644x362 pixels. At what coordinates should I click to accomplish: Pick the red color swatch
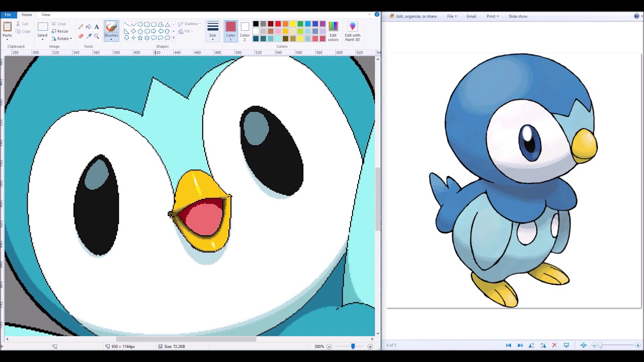pyautogui.click(x=278, y=24)
